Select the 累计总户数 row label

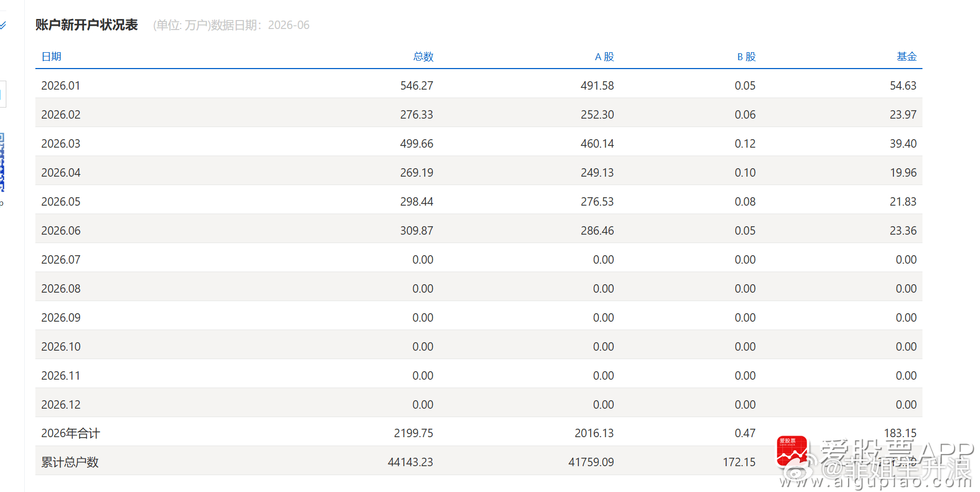(70, 462)
